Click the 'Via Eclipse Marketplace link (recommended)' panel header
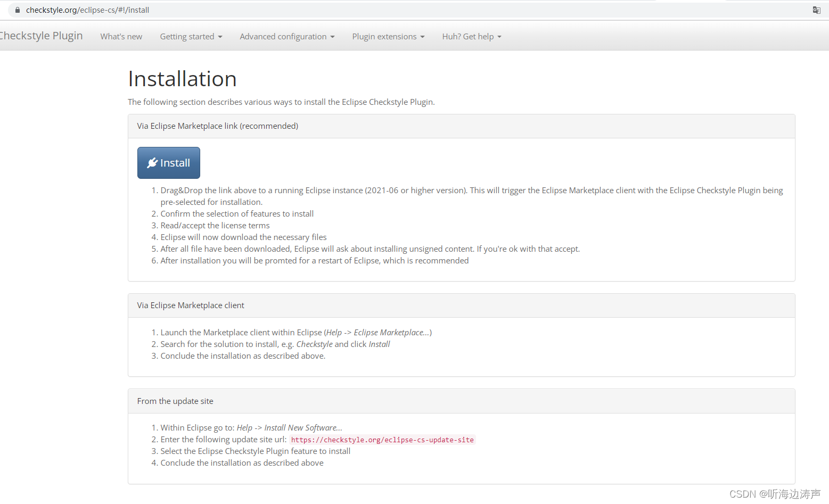The width and height of the screenshot is (829, 504). click(x=462, y=126)
